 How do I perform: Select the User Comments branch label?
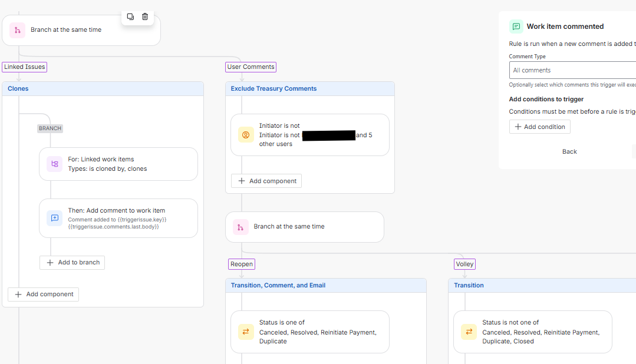coord(251,67)
